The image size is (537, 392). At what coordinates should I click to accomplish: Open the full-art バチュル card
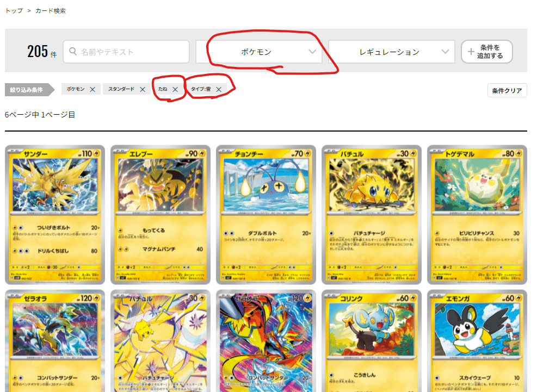click(161, 341)
